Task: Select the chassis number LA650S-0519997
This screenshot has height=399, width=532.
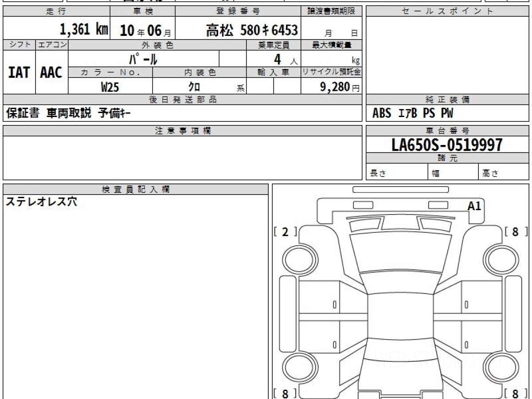Action: [447, 145]
